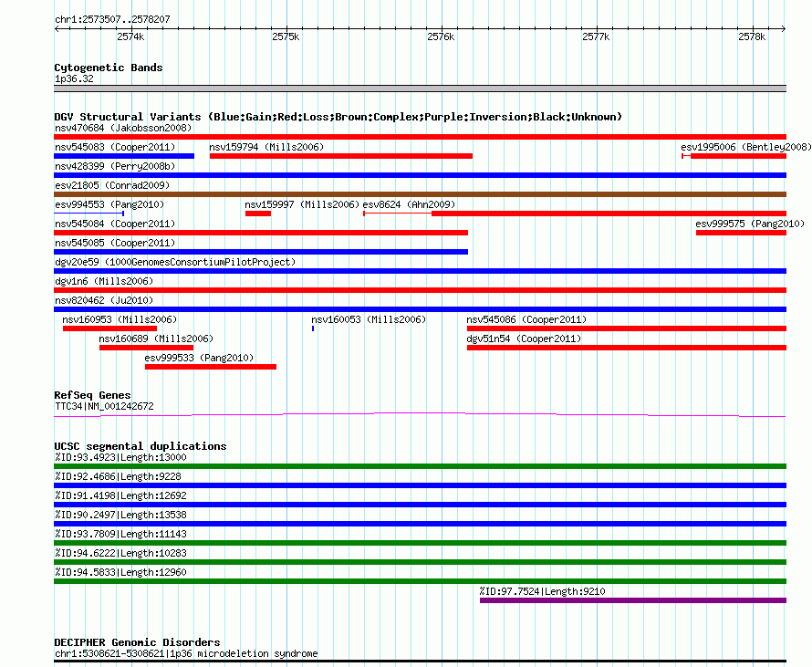
Task: Click the 2574k ruler position label
Action: click(x=130, y=36)
